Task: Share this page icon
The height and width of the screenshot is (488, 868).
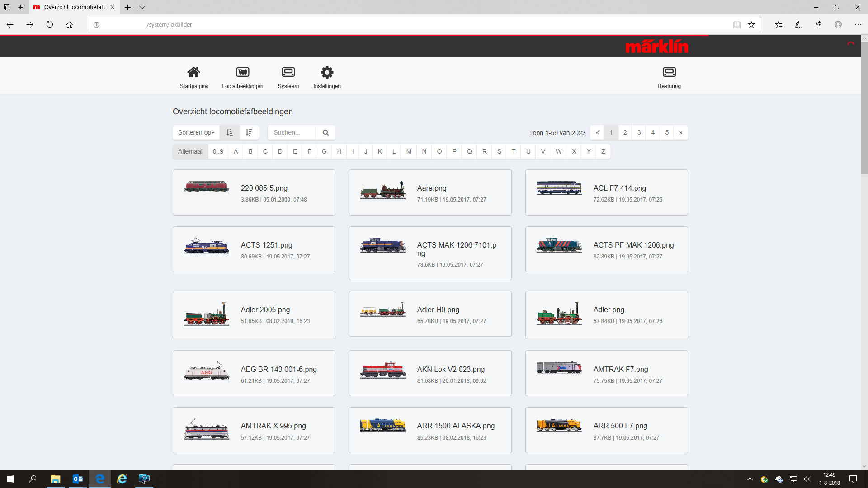Action: 818,24
